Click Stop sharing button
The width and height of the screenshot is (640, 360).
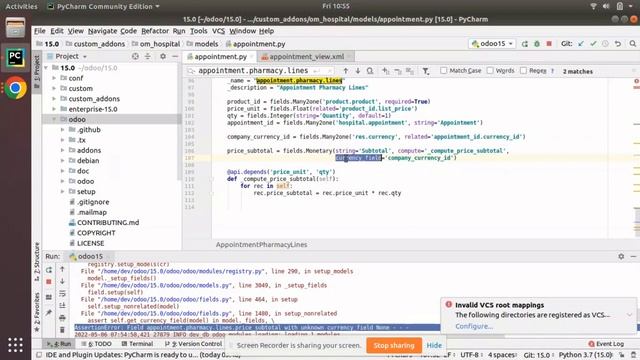coord(393,345)
